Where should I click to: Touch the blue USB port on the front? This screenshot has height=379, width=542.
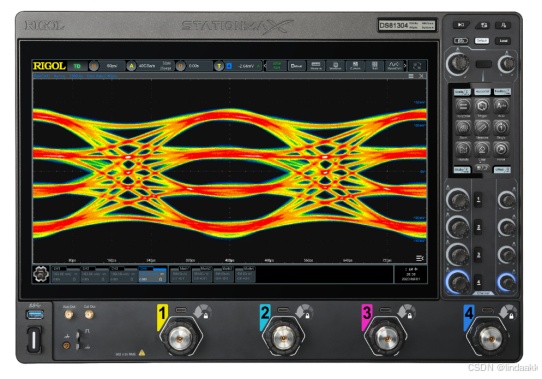35,315
